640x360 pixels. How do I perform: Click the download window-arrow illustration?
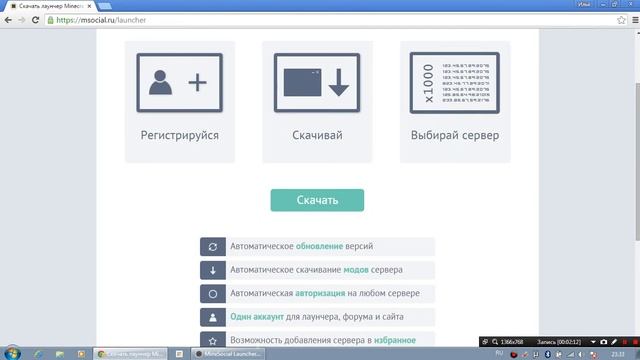tap(317, 82)
